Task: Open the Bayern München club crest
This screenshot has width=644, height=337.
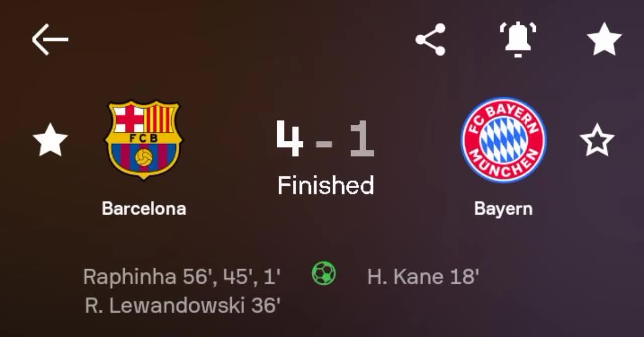Action: pyautogui.click(x=503, y=139)
